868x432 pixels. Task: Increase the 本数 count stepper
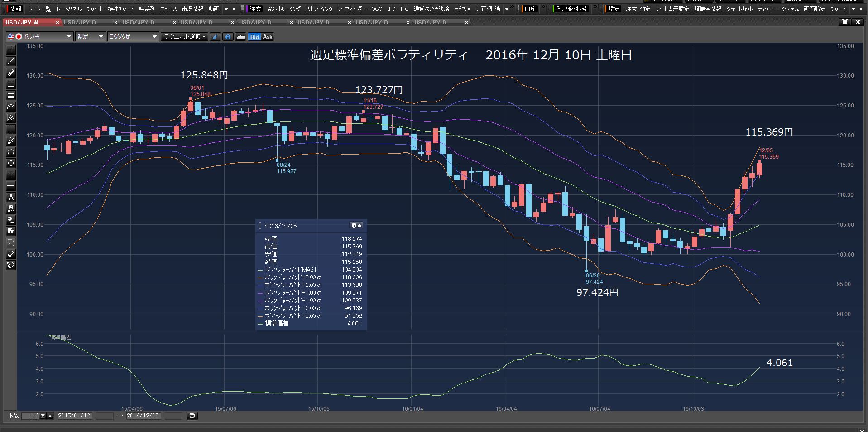pos(50,416)
